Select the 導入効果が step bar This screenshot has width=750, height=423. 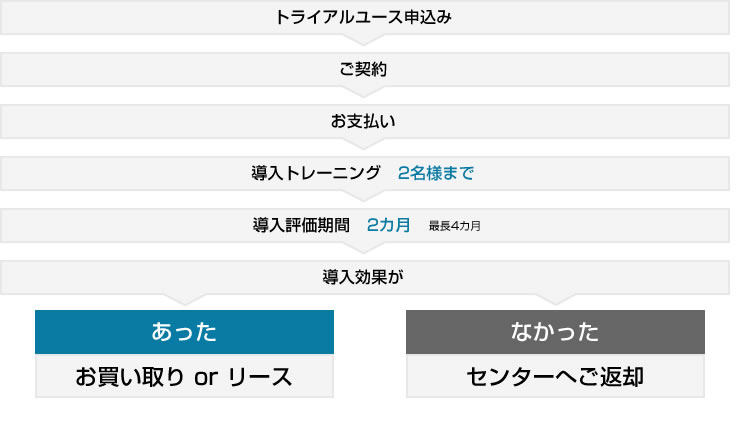point(364,277)
